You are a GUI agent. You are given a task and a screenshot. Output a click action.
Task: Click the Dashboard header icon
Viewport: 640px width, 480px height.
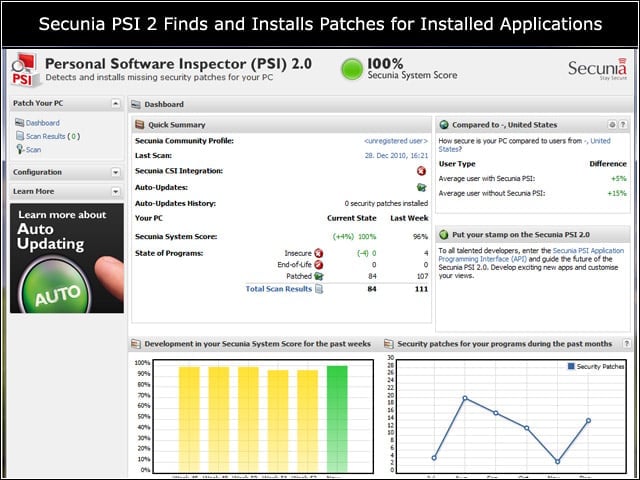point(136,104)
